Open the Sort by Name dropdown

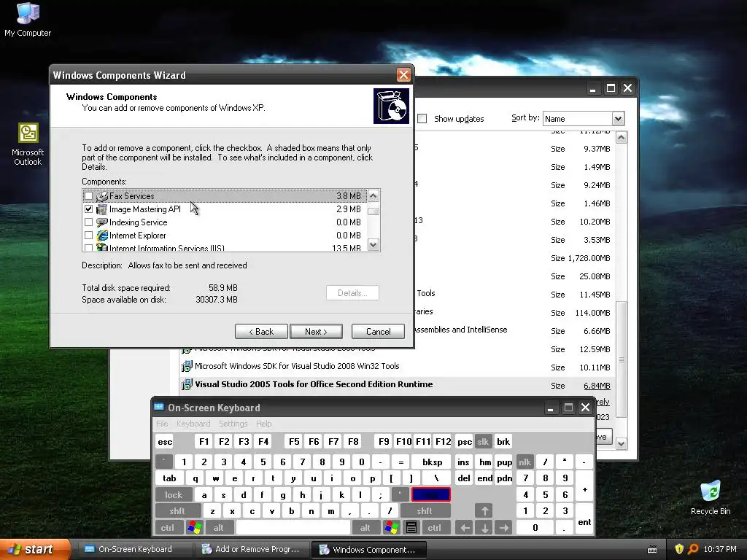(x=618, y=119)
